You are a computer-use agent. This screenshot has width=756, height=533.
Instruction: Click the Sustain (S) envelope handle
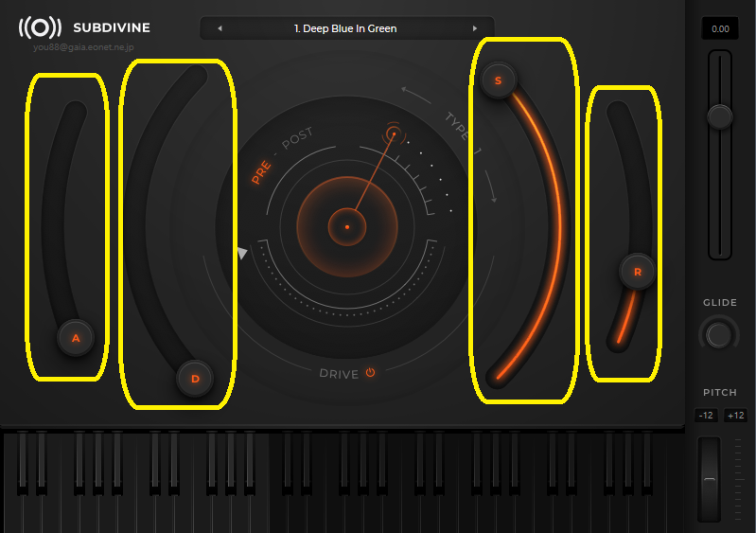(498, 80)
